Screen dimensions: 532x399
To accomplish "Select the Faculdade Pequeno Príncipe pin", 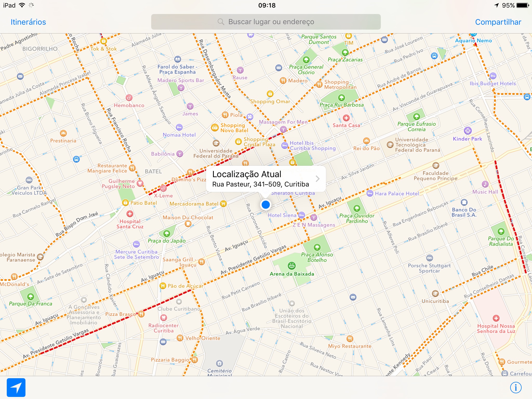I will (x=436, y=165).
